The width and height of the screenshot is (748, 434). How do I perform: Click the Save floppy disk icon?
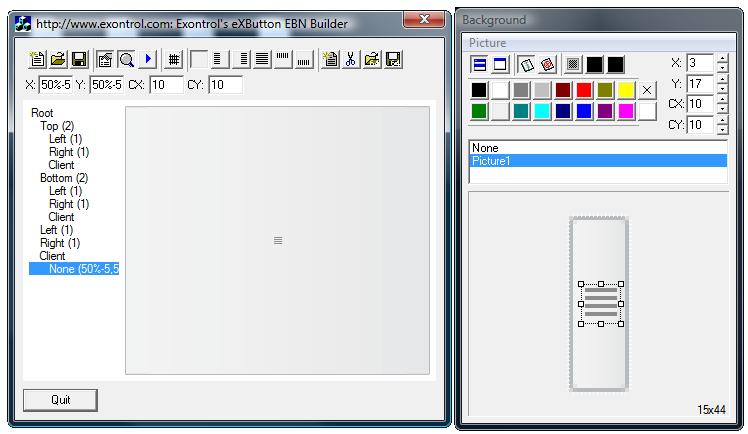78,60
